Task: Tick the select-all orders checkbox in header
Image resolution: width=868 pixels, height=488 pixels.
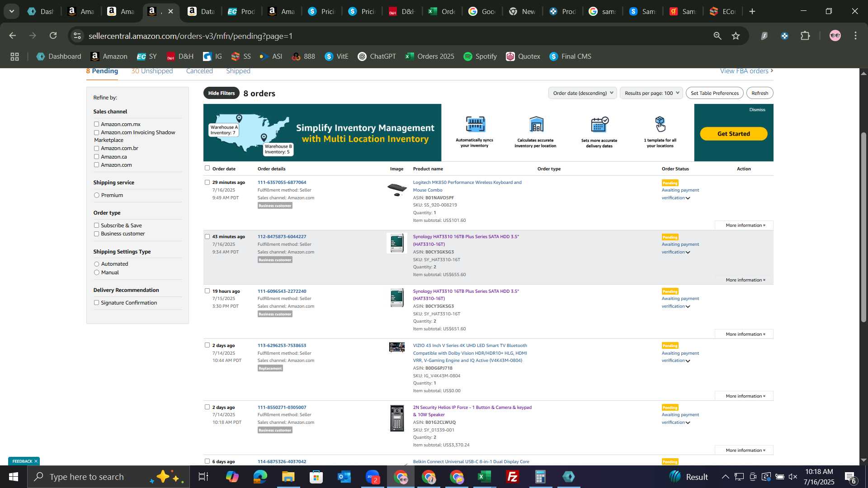Action: coord(207,168)
